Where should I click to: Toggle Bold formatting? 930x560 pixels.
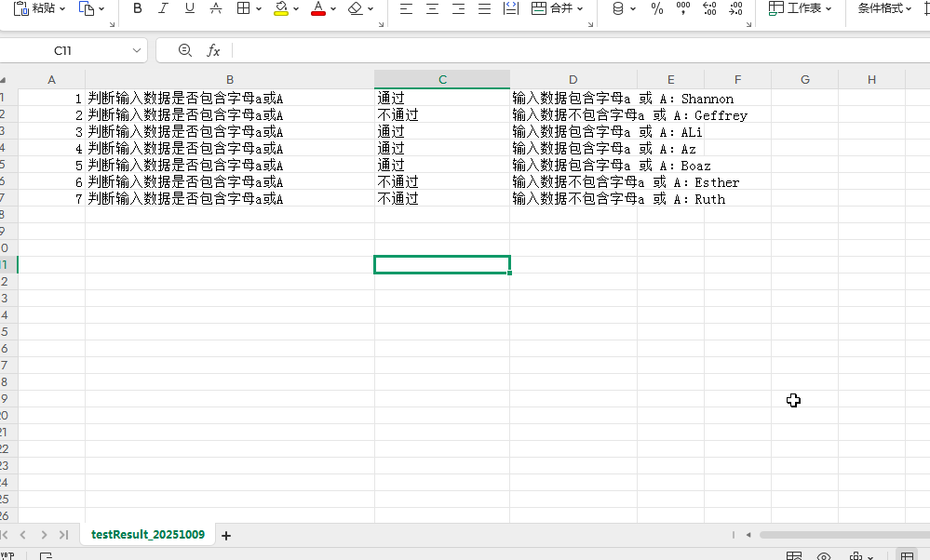[x=138, y=8]
